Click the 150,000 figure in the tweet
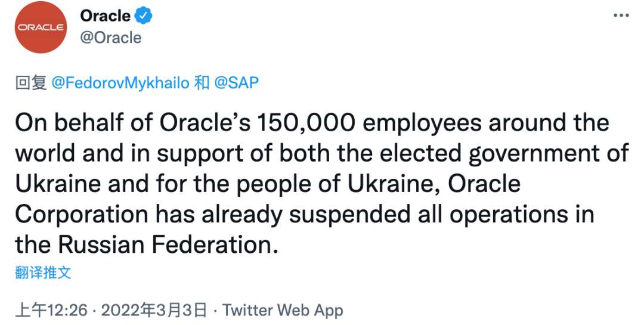 click(x=305, y=123)
